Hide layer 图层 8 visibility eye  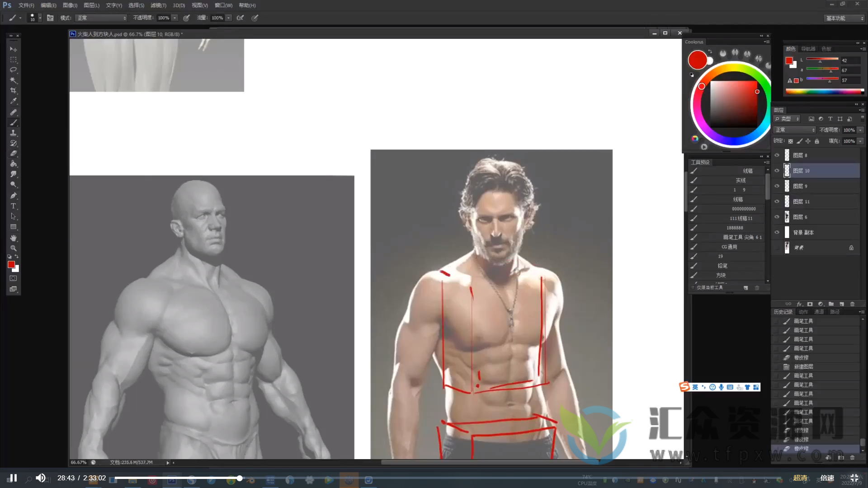(x=777, y=155)
